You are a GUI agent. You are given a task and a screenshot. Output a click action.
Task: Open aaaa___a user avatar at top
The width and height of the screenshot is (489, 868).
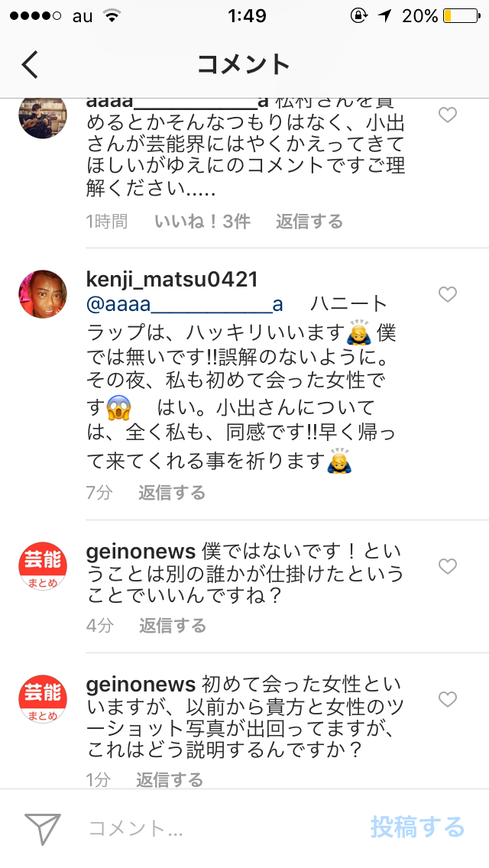pos(44,117)
